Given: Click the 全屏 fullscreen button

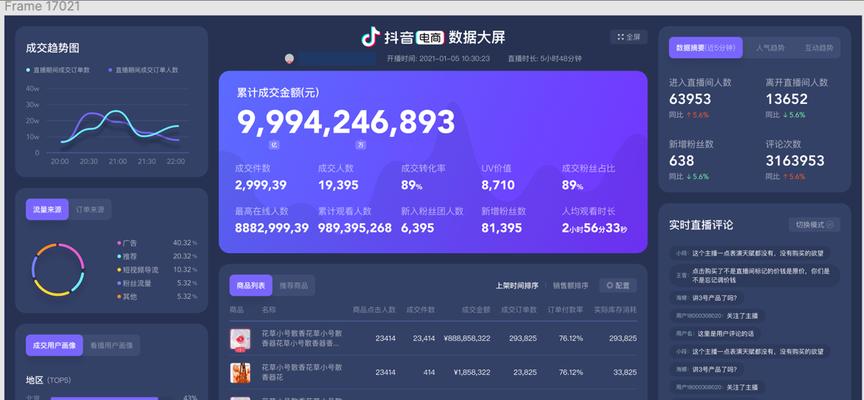Looking at the screenshot, I should click(x=629, y=37).
